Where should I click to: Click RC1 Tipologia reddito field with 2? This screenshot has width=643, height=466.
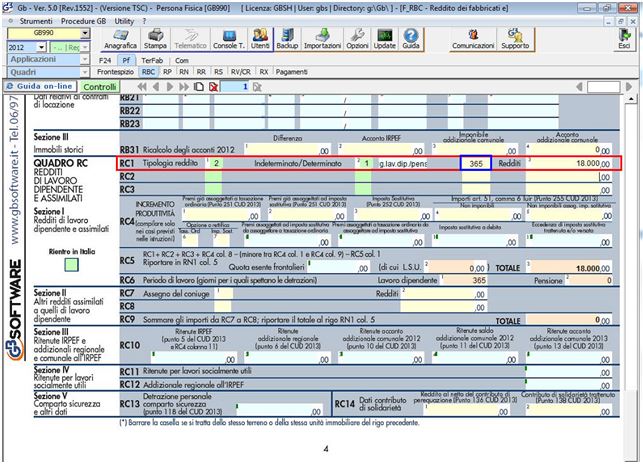[x=215, y=163]
